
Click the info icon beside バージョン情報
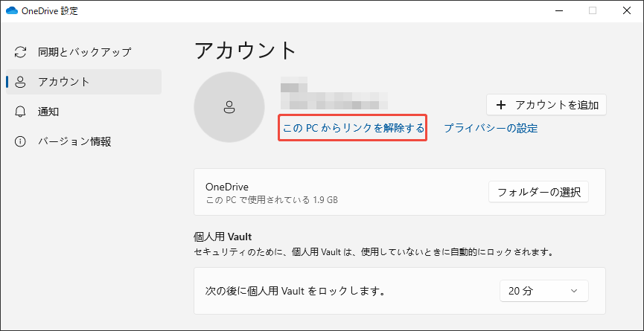click(20, 141)
